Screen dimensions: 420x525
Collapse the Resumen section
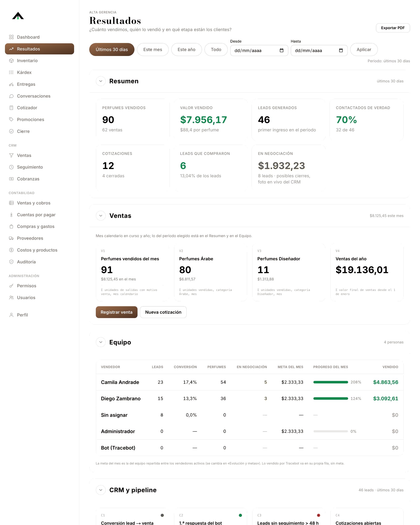click(101, 81)
